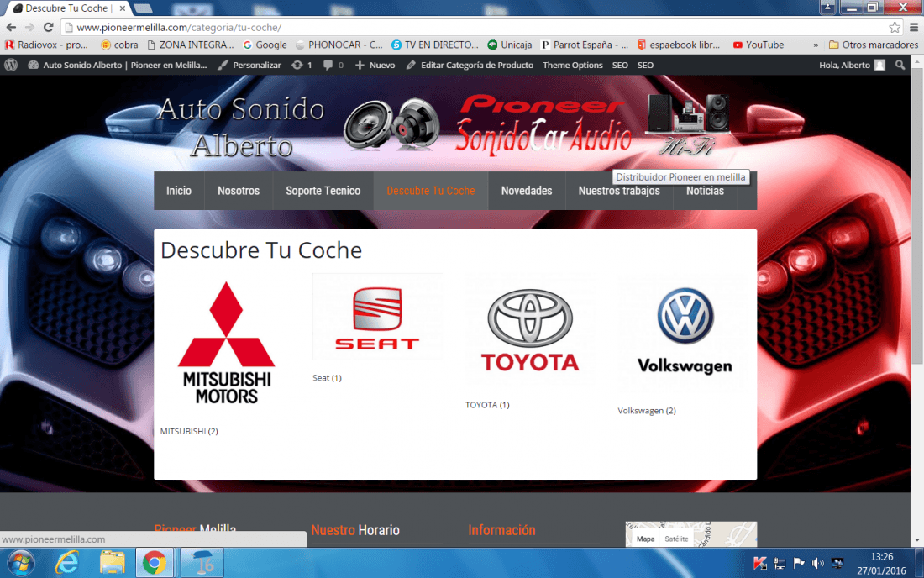Click Personalizar in the admin bar
Screen dimensions: 924x578
249,66
